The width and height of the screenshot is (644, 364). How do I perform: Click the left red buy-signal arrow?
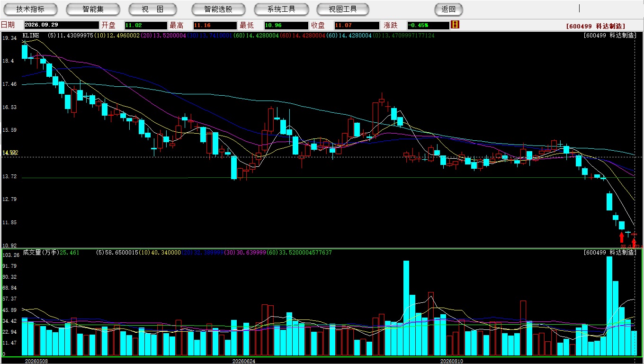(x=622, y=237)
